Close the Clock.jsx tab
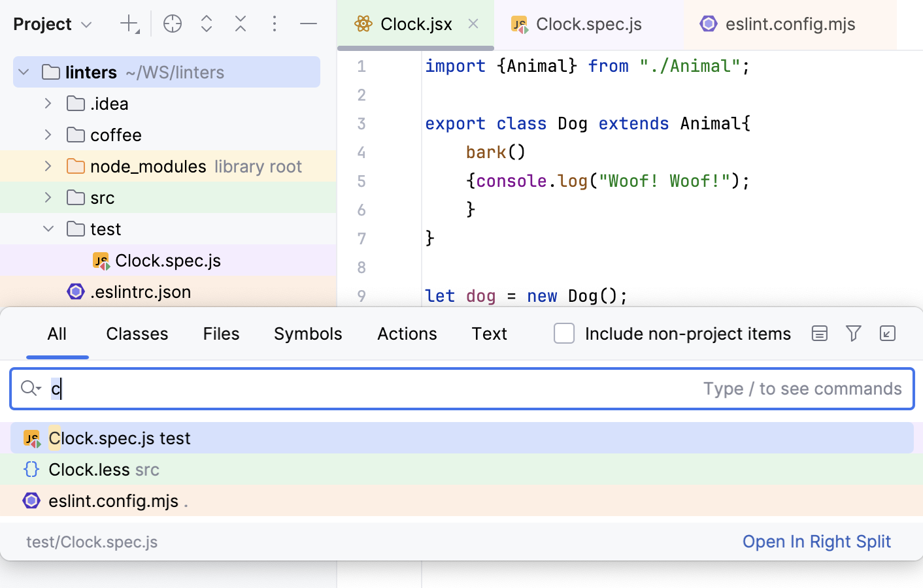 pos(473,24)
